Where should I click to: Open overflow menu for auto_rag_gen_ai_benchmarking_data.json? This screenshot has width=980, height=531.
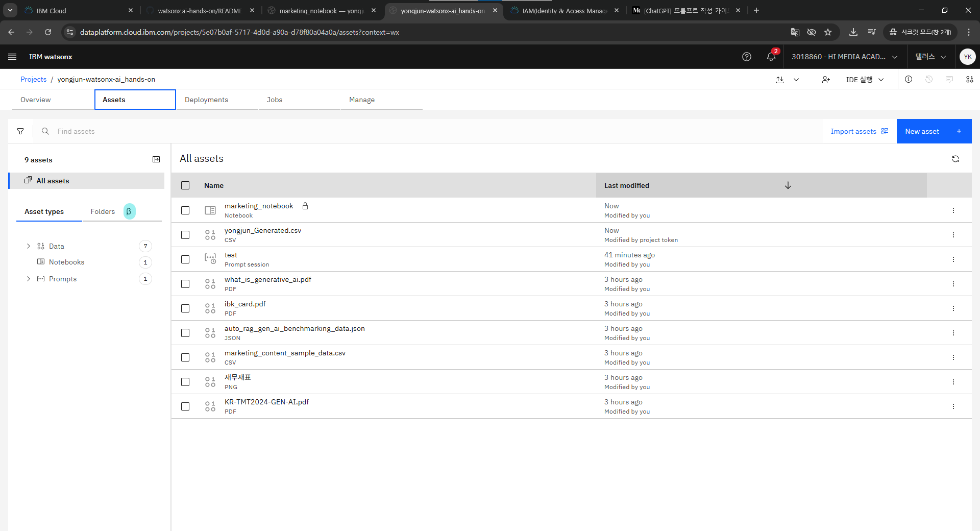pos(953,333)
